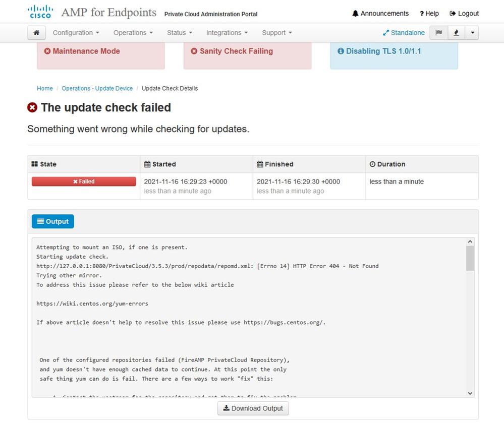Open Announcements
504x425 pixels.
[x=380, y=14]
